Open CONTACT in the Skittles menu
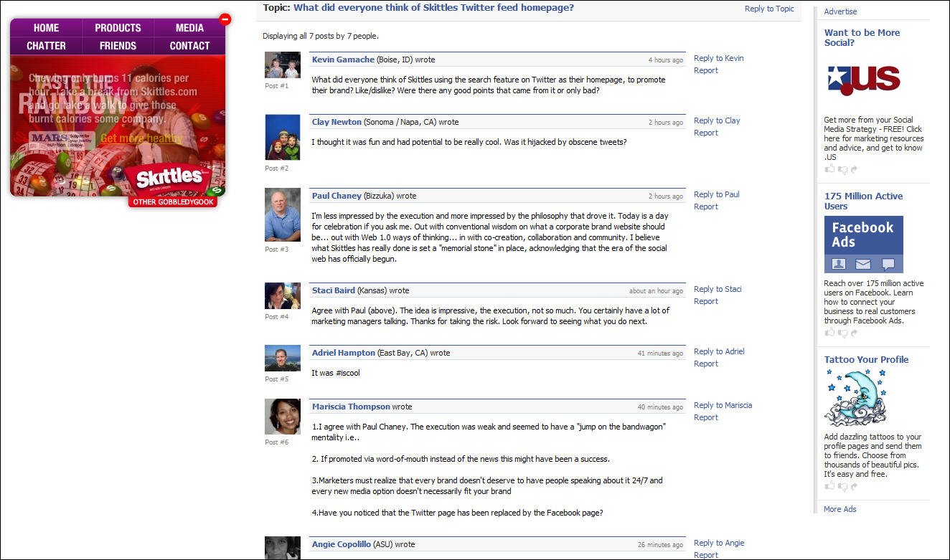 (189, 46)
